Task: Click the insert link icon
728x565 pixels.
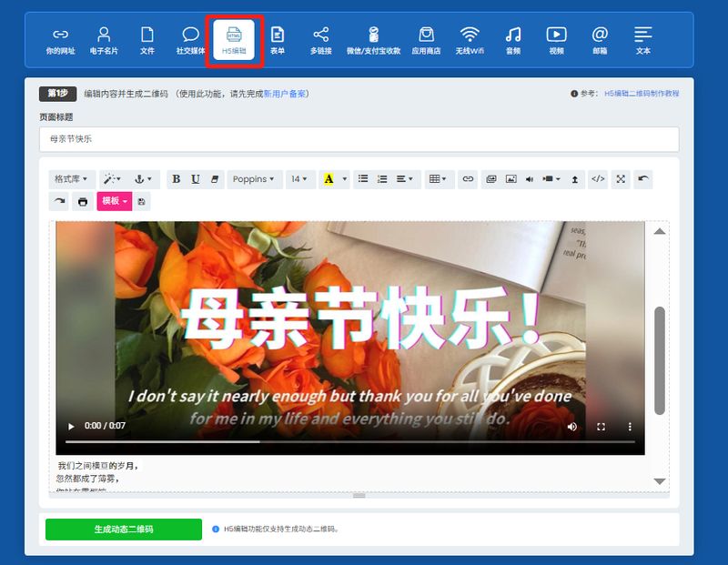Action: [468, 179]
